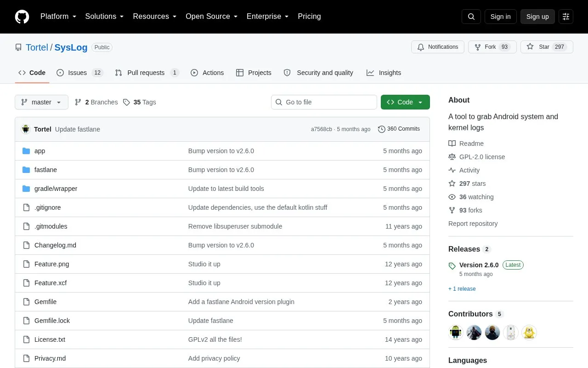Screen dimensions: 588x368
Task: Open fourth contributor white avatar
Action: pyautogui.click(x=511, y=333)
